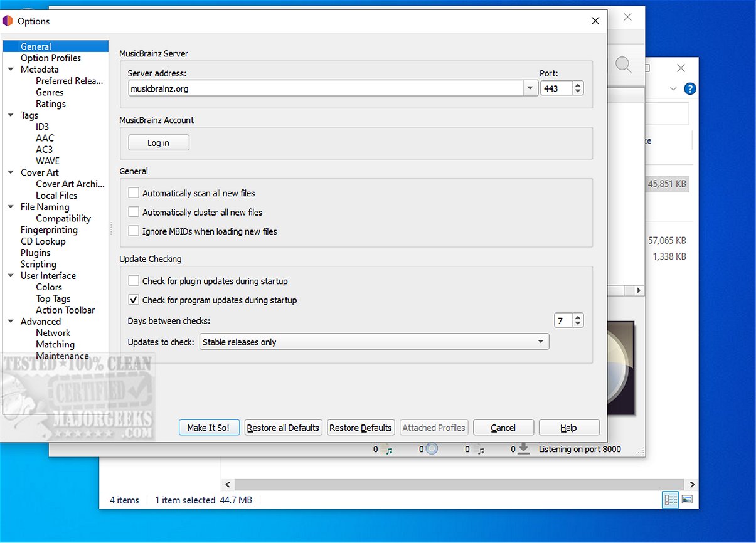
Task: Open the Action Toolbar page
Action: pyautogui.click(x=65, y=310)
